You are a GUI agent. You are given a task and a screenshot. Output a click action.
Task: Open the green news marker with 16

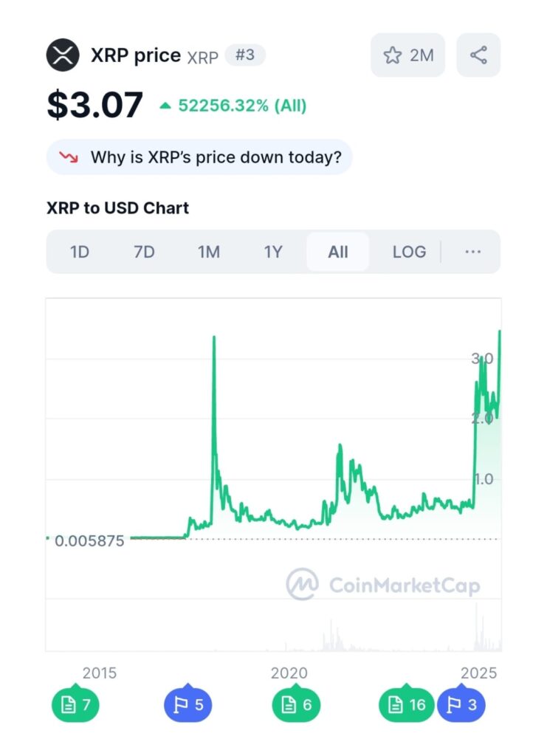[407, 705]
